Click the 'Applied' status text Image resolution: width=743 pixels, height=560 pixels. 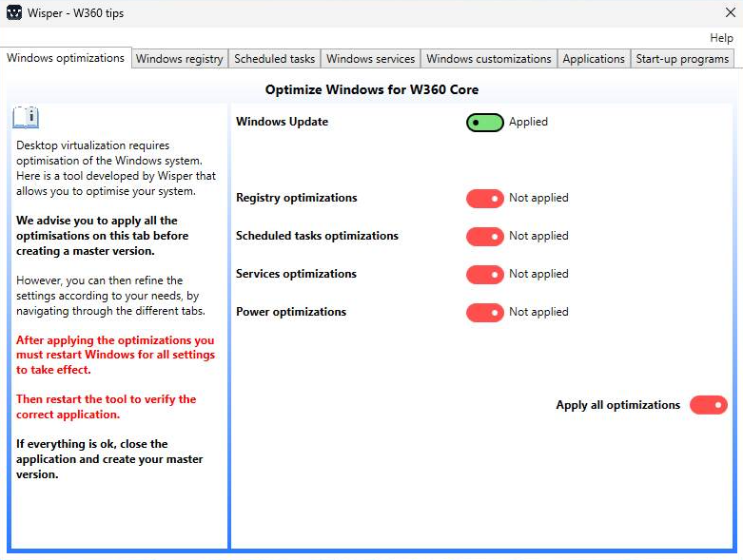point(528,122)
